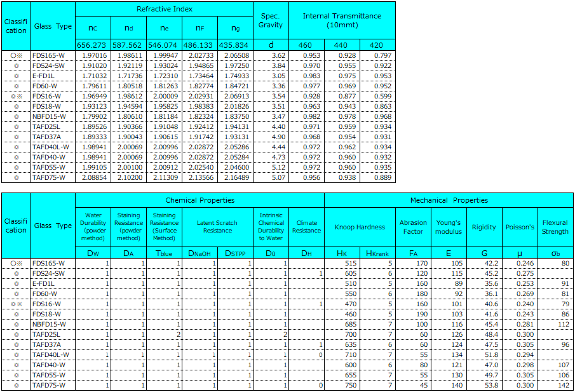Click the Spec. Gravity column header

[271, 20]
